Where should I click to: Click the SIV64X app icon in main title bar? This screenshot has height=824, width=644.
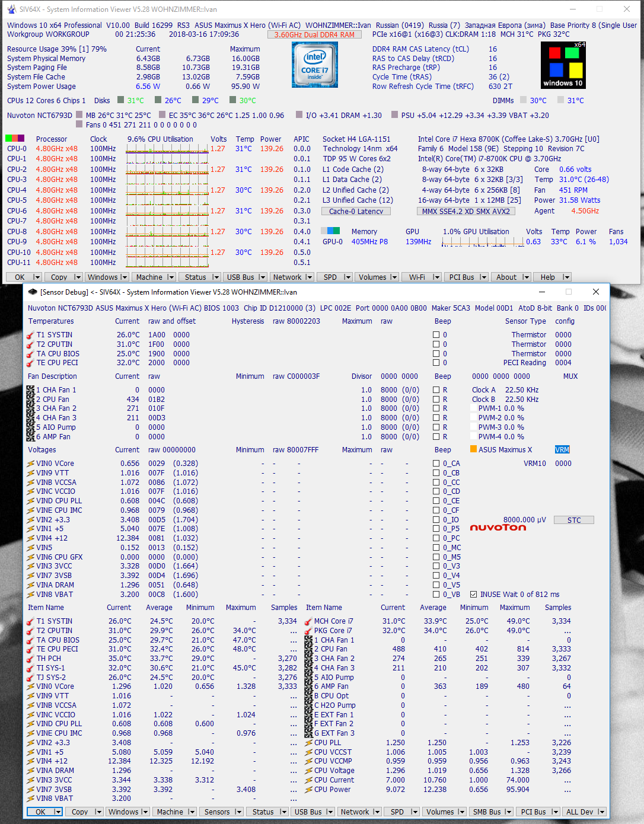(x=11, y=9)
